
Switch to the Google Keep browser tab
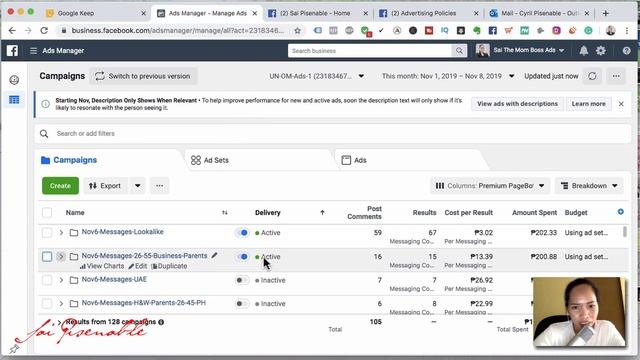(x=96, y=13)
